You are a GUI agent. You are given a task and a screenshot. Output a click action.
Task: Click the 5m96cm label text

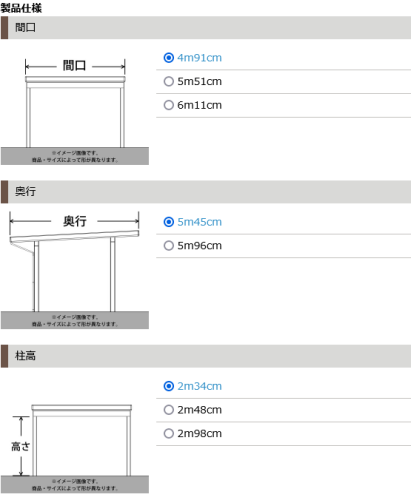pos(199,246)
